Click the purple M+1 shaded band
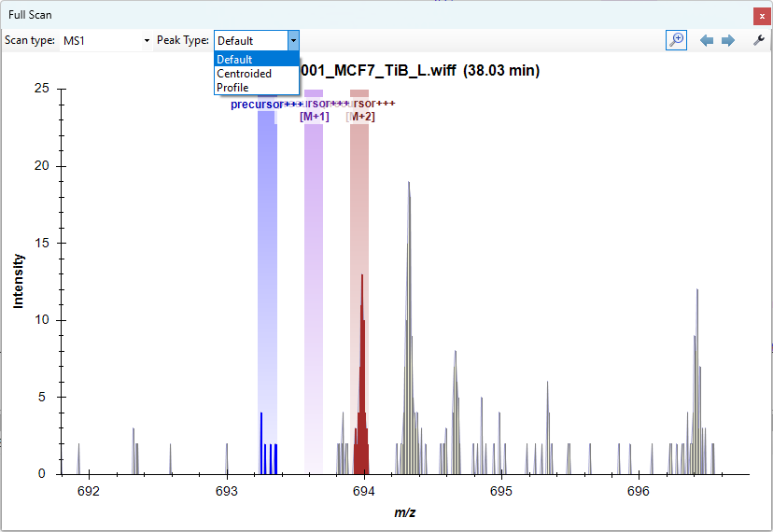Viewport: 773px width, 532px height. (x=314, y=280)
